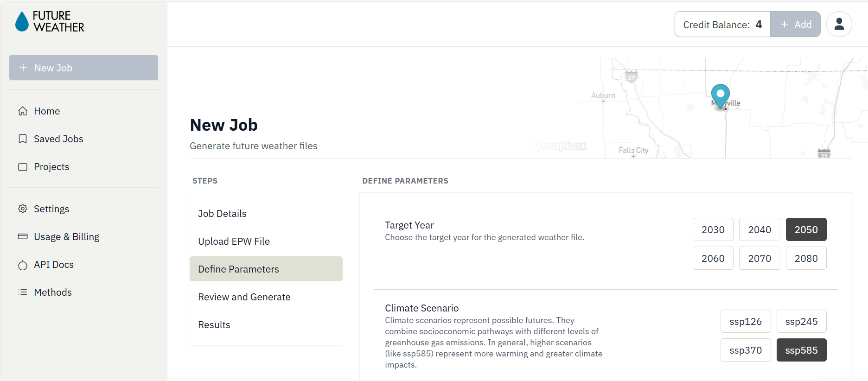Go to the Job Details step
The height and width of the screenshot is (381, 868).
(222, 214)
